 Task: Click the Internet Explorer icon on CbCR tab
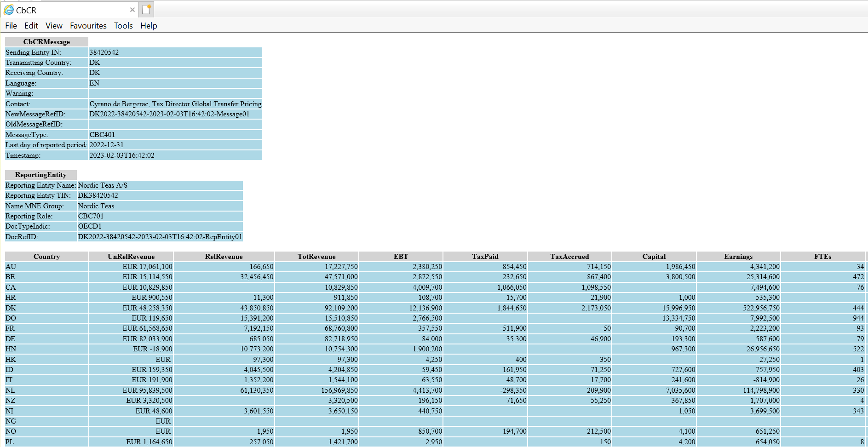click(9, 10)
